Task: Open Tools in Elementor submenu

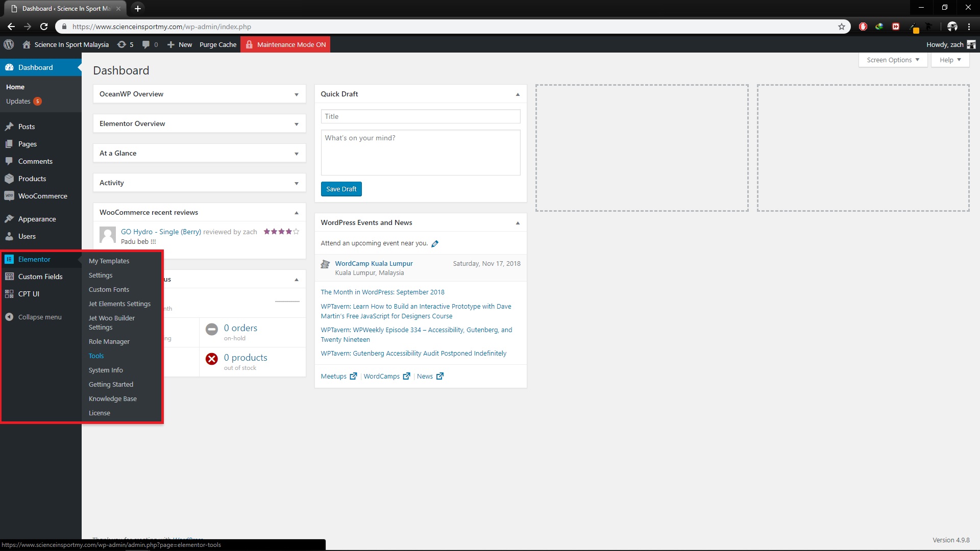Action: 96,356
